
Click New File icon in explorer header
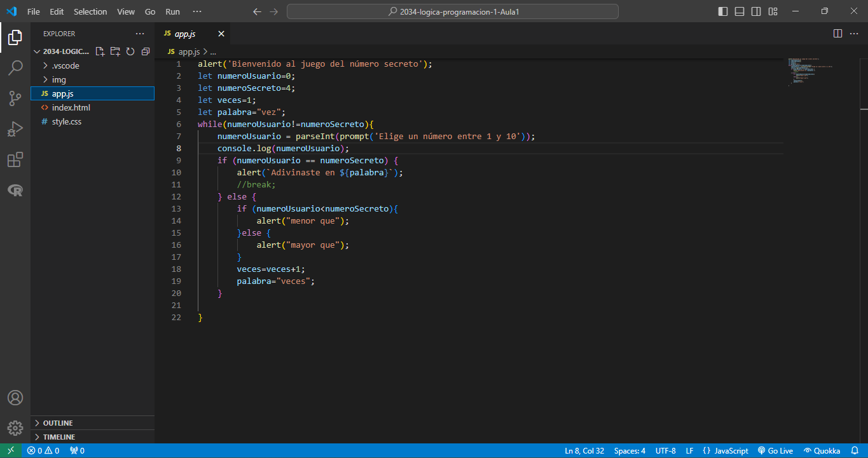(100, 51)
